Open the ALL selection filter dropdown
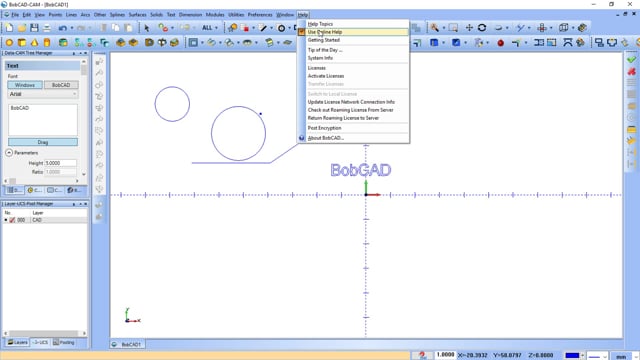640x360 pixels. 210,28
